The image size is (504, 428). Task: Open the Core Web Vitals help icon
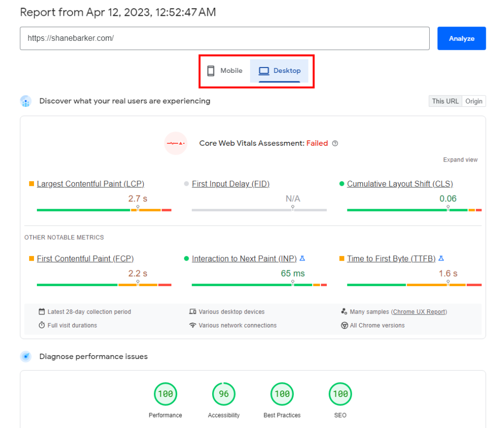click(335, 143)
